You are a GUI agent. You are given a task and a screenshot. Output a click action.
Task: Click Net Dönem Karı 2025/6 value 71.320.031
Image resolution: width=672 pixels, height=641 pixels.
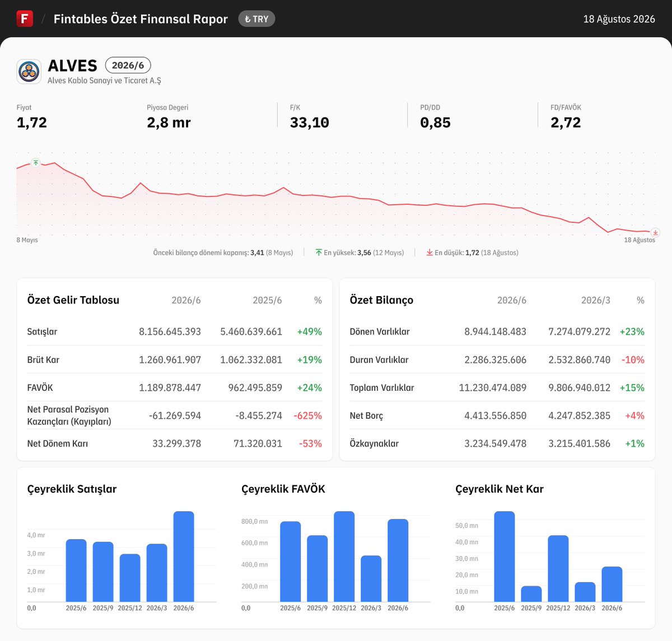(x=258, y=443)
